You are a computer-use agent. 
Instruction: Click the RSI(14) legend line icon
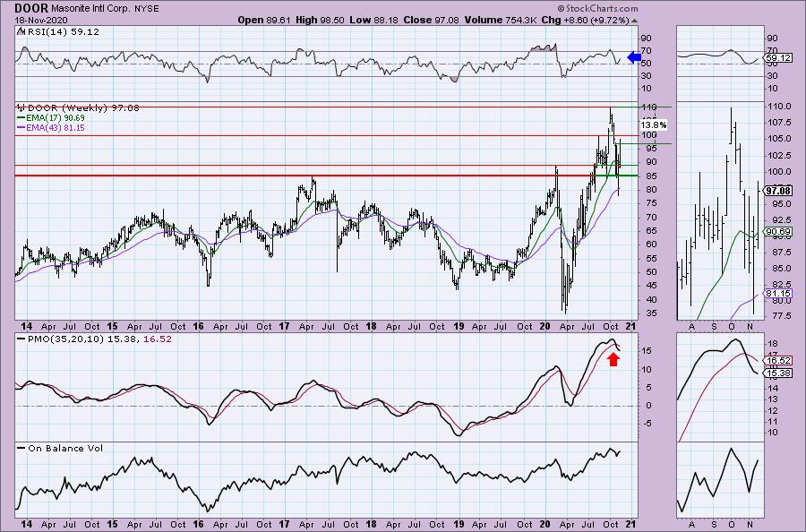[20, 31]
